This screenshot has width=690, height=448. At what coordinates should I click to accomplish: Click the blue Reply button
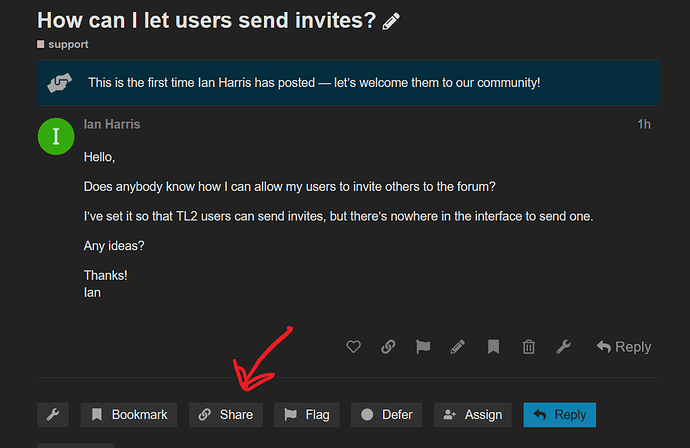point(560,415)
